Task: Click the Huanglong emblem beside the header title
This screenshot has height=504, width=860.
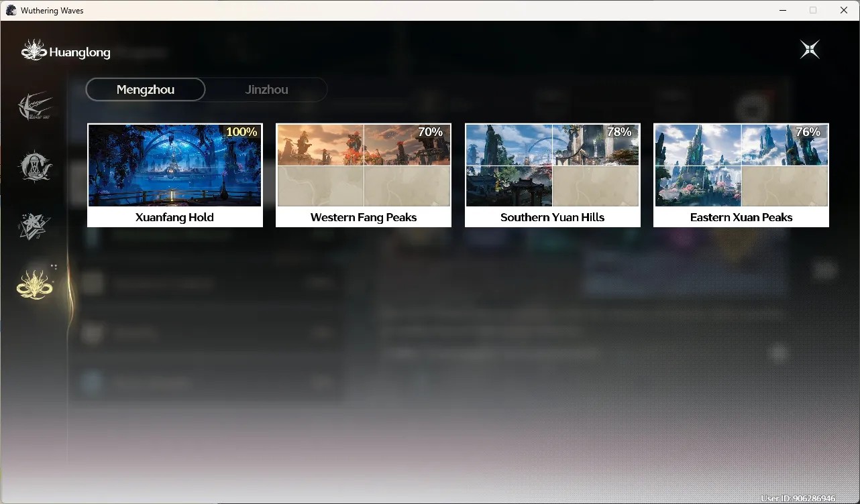Action: 34,50
